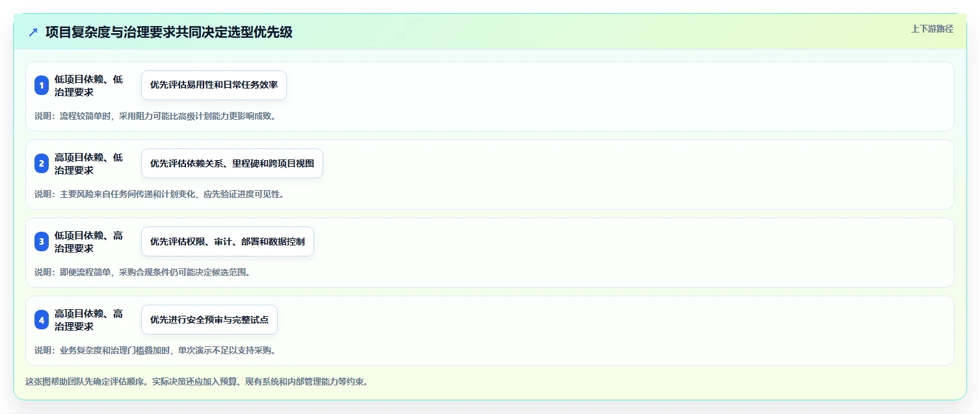Click the number 1 step badge

pyautogui.click(x=42, y=85)
